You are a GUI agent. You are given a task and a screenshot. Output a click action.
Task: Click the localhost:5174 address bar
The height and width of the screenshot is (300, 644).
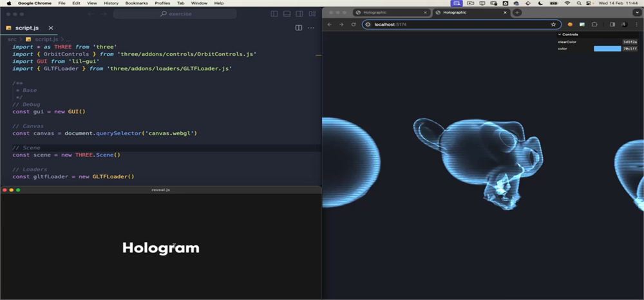[461, 24]
